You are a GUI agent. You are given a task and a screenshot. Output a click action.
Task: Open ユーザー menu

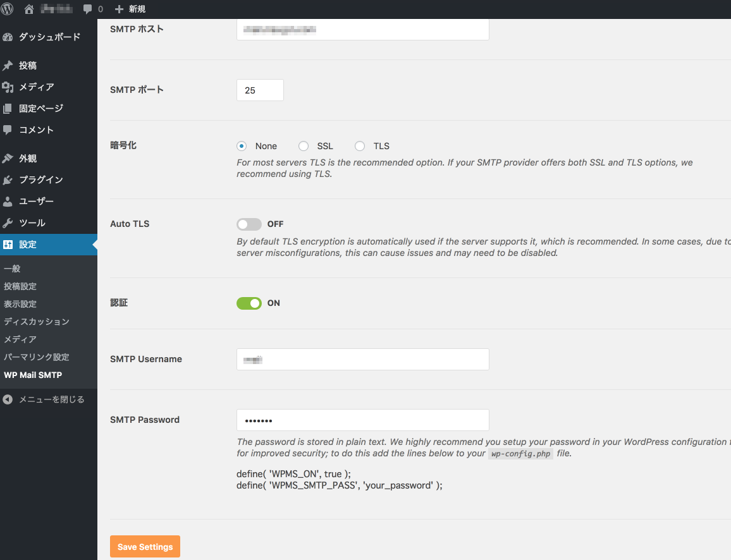49,201
